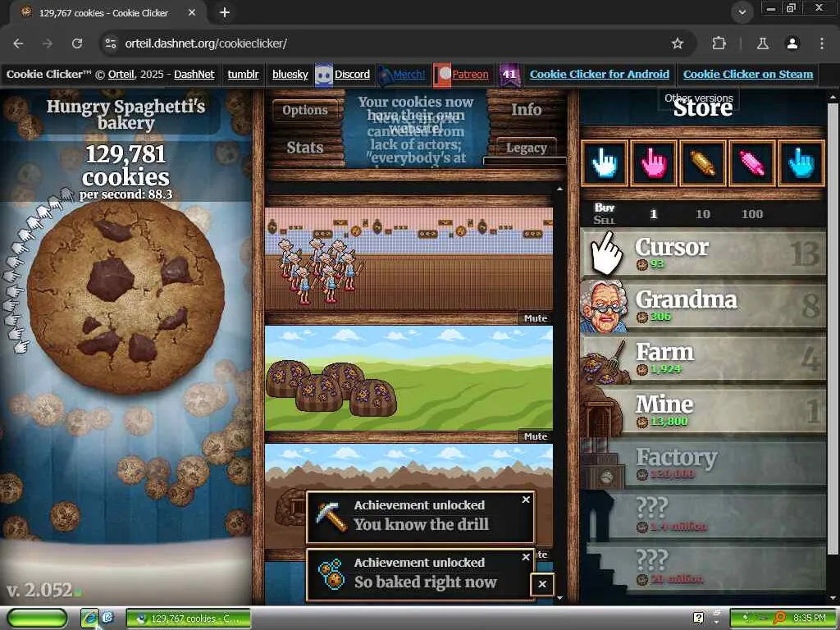Switch store mode to Sell
840x630 pixels.
[605, 220]
